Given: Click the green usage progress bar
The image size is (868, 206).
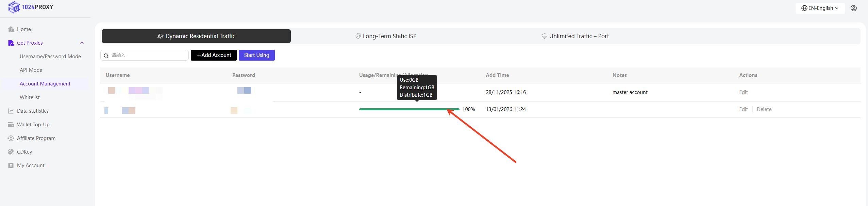Looking at the screenshot, I should (x=409, y=109).
